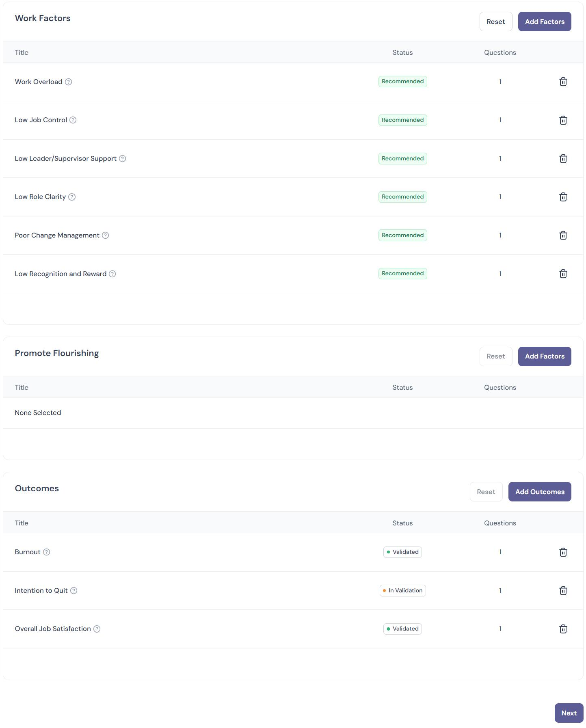Delete the Low Job Control factor
The height and width of the screenshot is (728, 586).
(563, 120)
